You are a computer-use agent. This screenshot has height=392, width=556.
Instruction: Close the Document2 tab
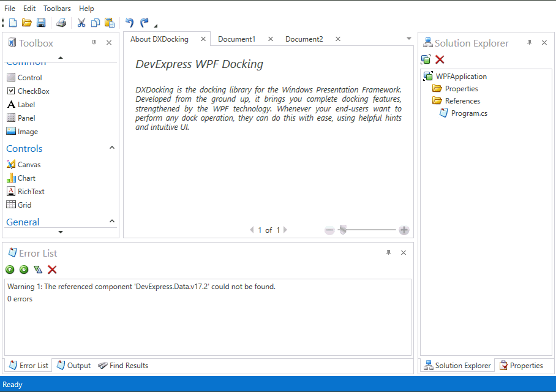338,39
